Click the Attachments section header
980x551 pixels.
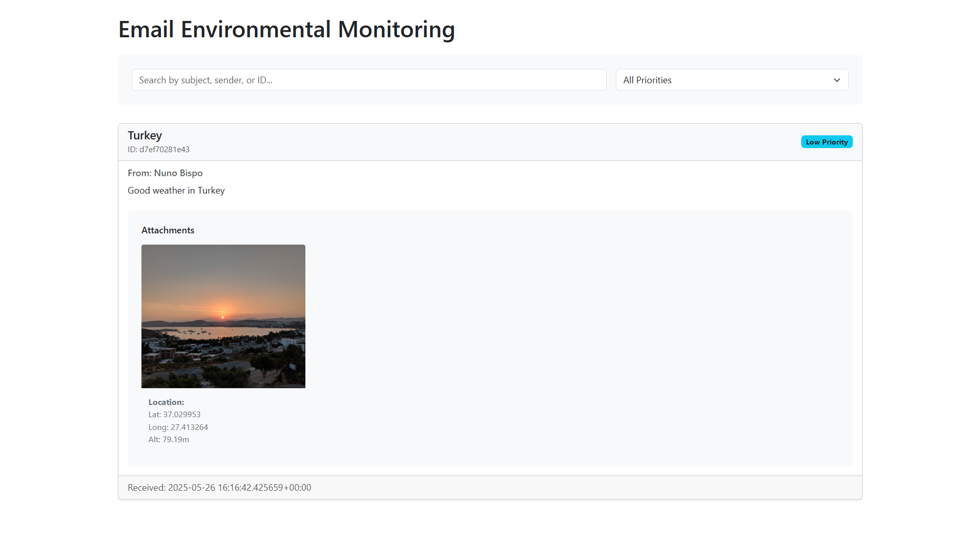(168, 230)
